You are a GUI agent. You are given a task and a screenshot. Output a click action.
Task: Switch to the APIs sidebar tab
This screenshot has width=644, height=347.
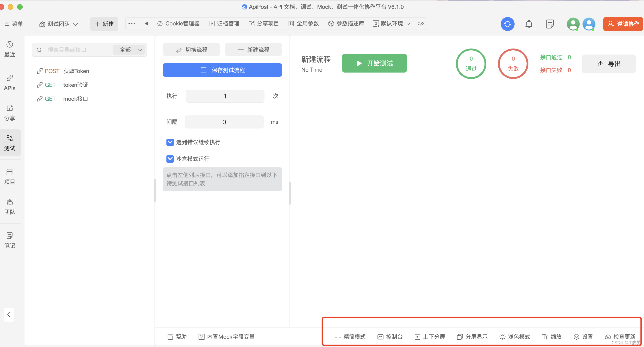pyautogui.click(x=10, y=82)
